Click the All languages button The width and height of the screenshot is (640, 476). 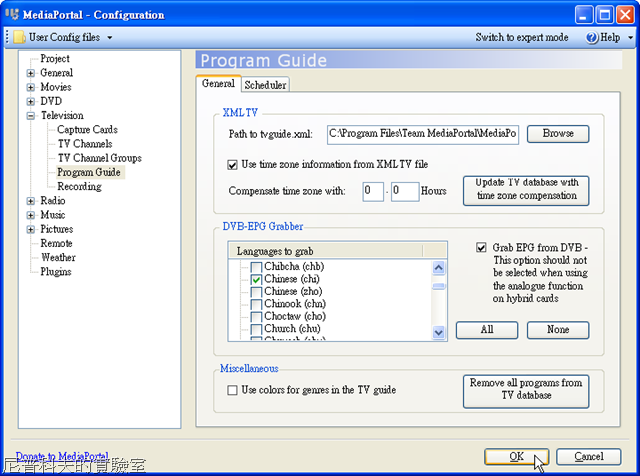click(487, 330)
